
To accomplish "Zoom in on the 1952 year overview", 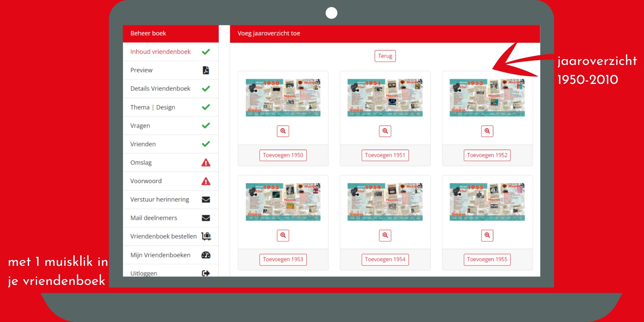I will (487, 131).
